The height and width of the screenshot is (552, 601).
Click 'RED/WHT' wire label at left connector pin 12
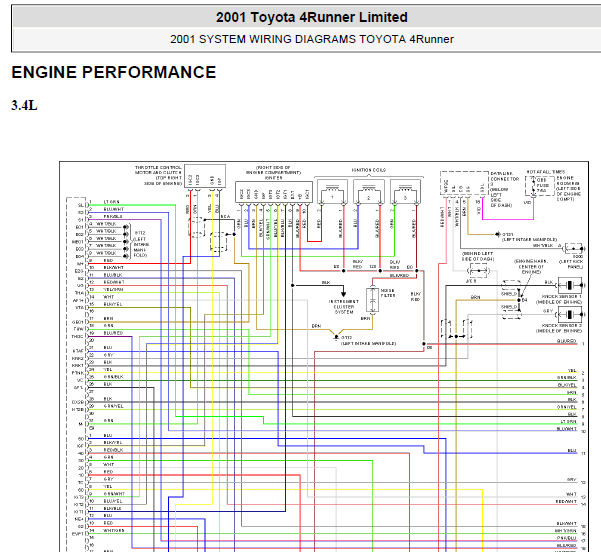coord(114,282)
